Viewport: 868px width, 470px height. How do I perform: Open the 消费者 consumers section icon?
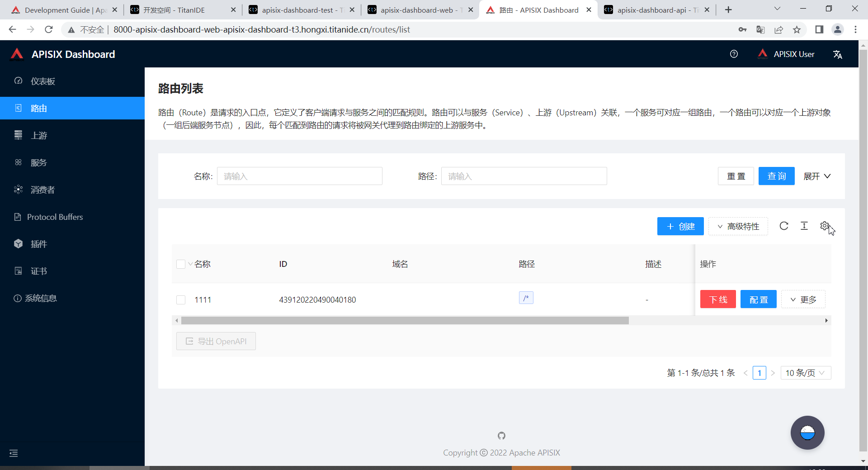point(18,190)
